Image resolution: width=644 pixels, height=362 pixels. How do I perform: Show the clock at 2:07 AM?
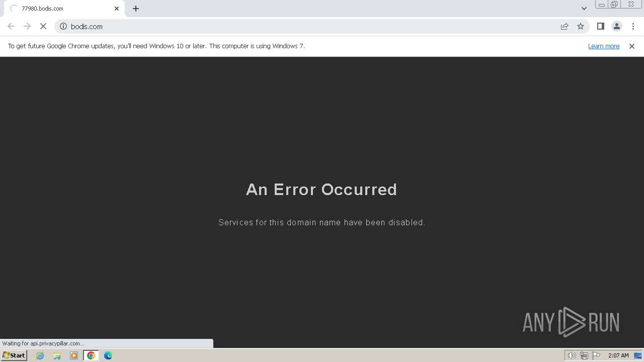618,355
